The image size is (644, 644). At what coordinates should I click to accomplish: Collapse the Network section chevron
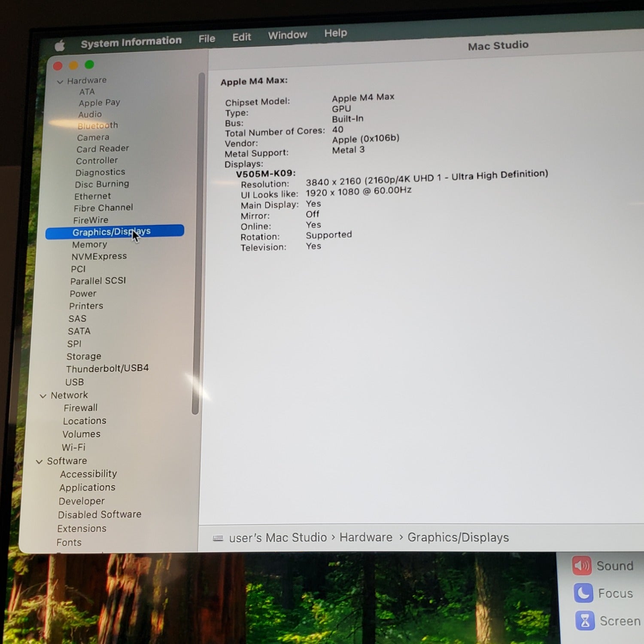coord(43,396)
